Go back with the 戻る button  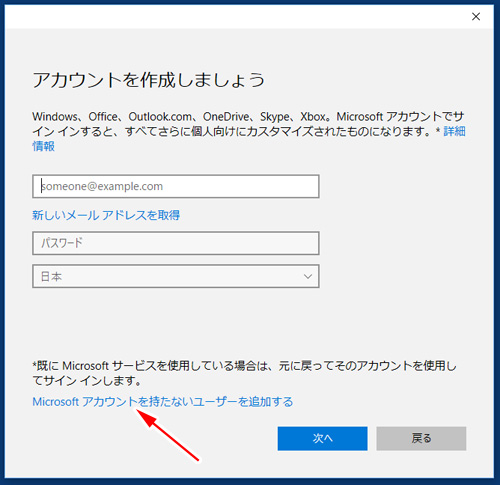pyautogui.click(x=421, y=438)
